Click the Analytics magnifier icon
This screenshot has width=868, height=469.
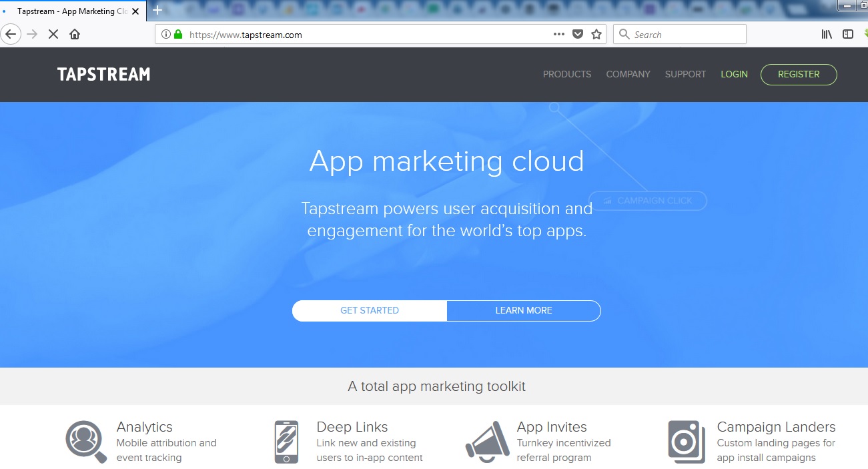[x=86, y=442]
